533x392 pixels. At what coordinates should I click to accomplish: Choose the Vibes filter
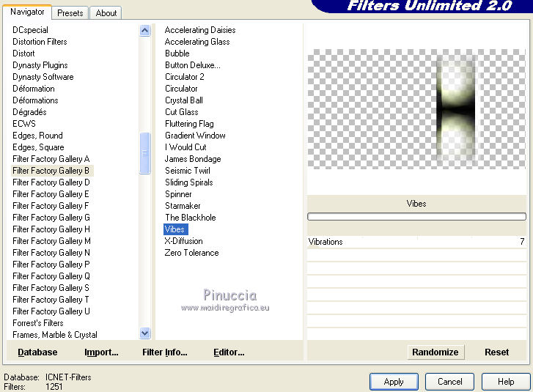click(174, 229)
